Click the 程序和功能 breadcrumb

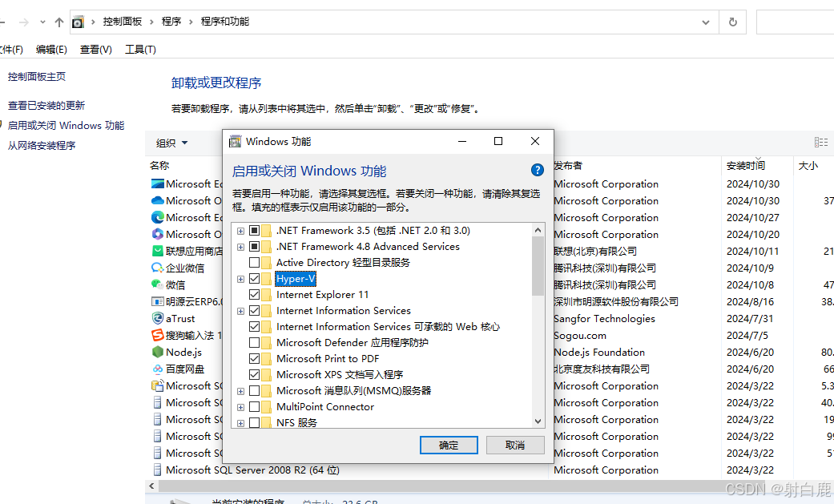(225, 22)
